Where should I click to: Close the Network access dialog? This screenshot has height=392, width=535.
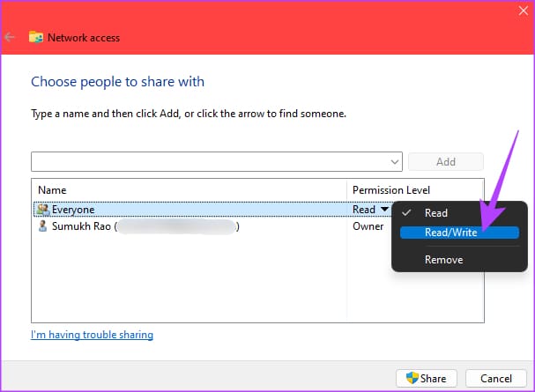click(x=524, y=11)
